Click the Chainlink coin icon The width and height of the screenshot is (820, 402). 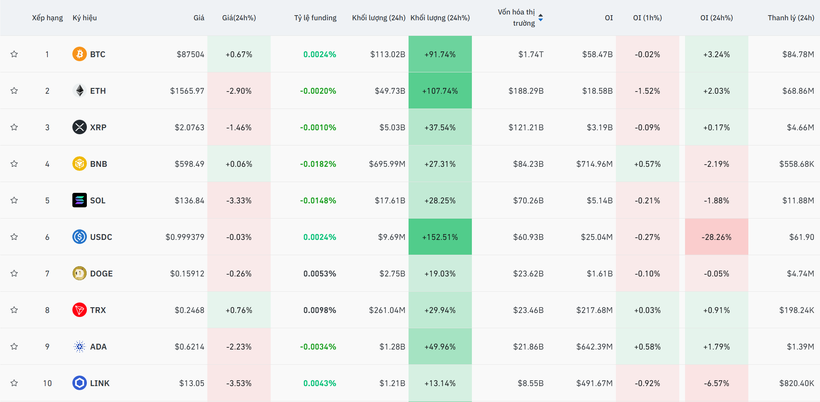tap(80, 383)
